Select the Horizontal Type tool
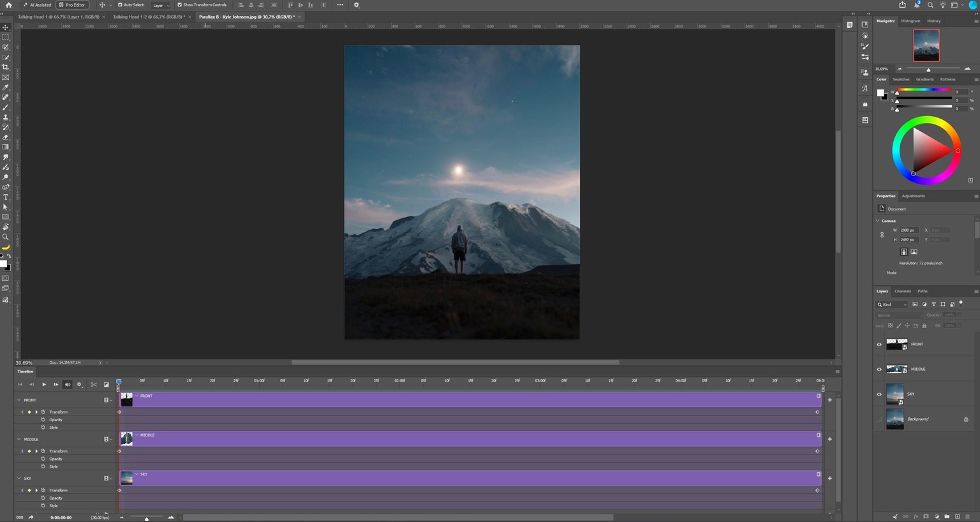Screen dimensions: 980x522 click(6, 197)
